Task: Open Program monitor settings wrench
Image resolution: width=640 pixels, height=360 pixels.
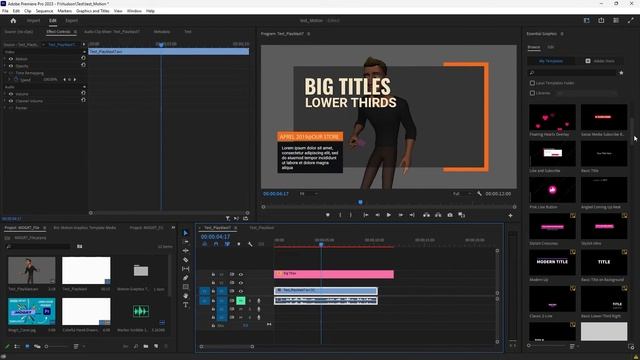Action: click(479, 193)
